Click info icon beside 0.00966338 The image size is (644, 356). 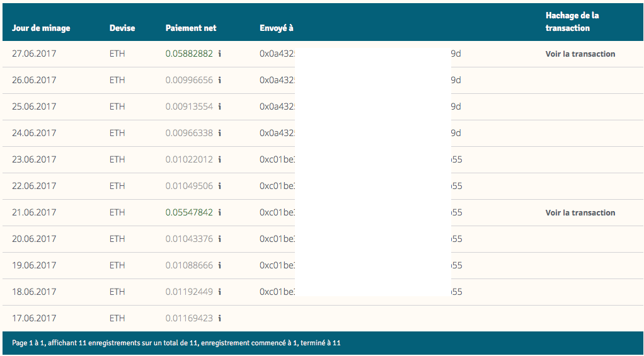point(220,133)
